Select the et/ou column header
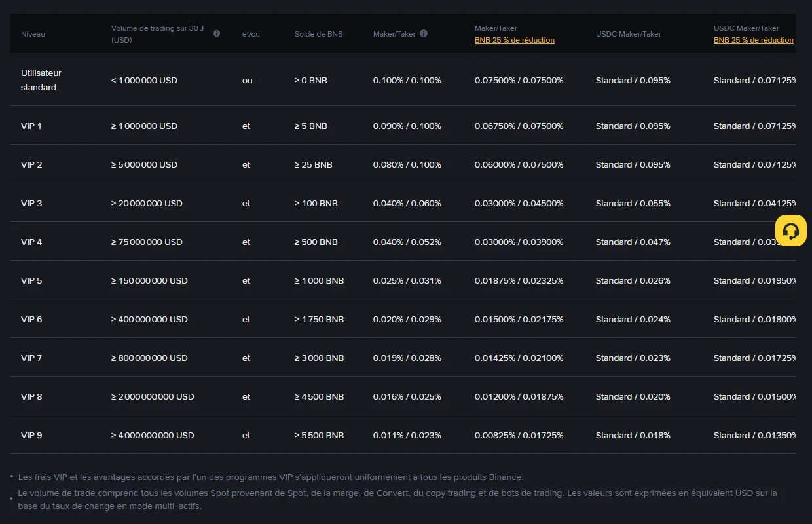Image resolution: width=812 pixels, height=524 pixels. pos(251,34)
